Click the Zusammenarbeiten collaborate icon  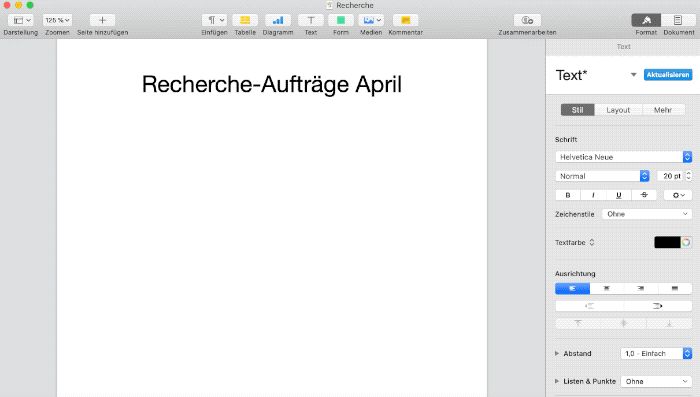tap(527, 20)
